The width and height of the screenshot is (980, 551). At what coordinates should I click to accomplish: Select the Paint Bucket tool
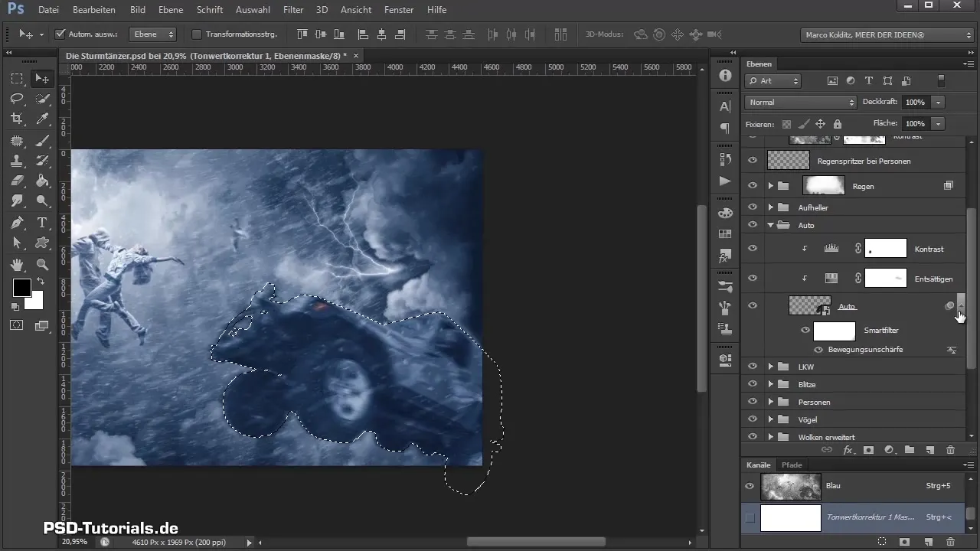[42, 181]
